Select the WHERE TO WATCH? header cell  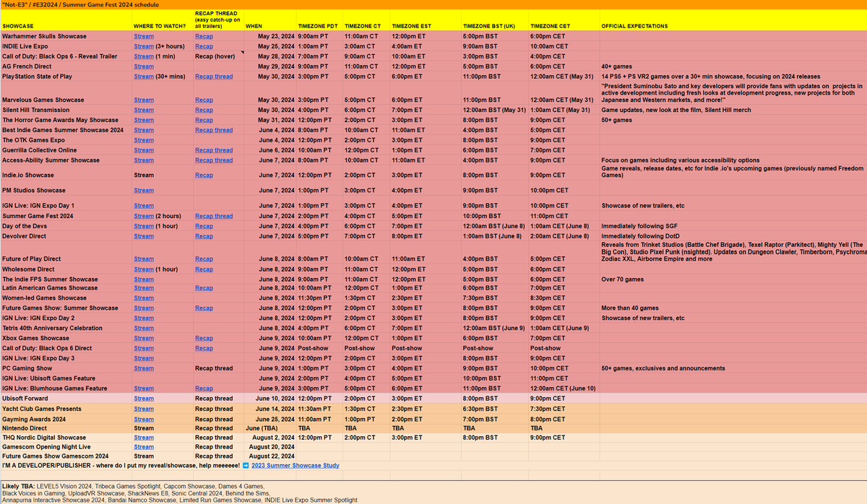(x=163, y=21)
